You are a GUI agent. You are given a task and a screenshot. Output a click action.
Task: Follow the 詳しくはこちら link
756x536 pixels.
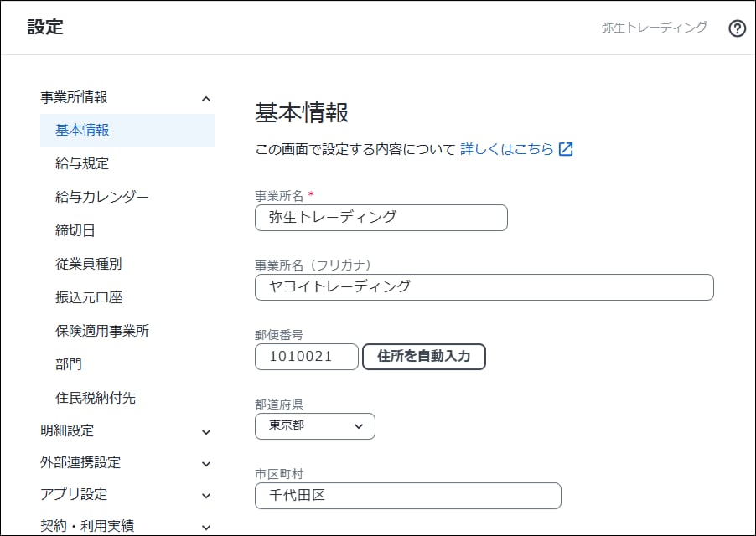coord(506,149)
